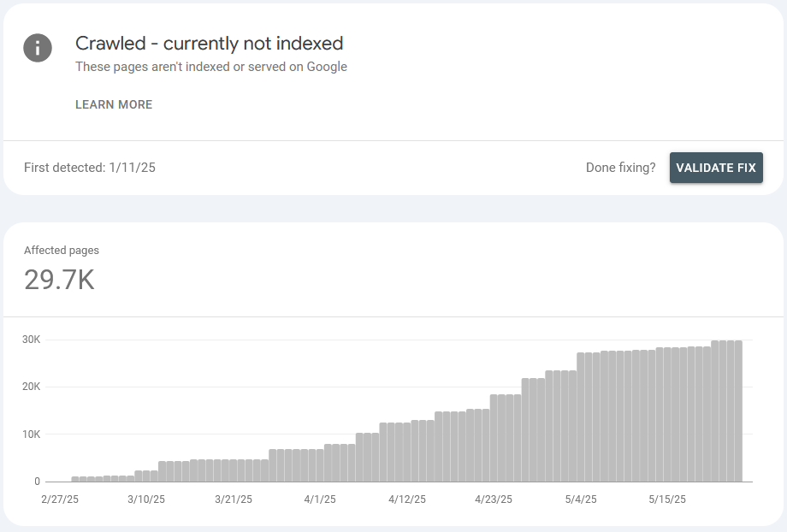The height and width of the screenshot is (532, 787).
Task: Click the chart bar above 5/15/25
Action: click(667, 415)
